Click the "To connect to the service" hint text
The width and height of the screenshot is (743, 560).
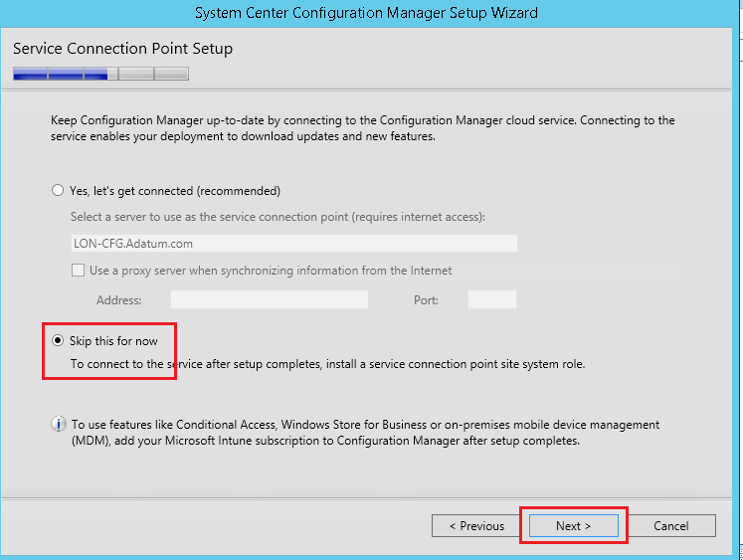(x=327, y=364)
